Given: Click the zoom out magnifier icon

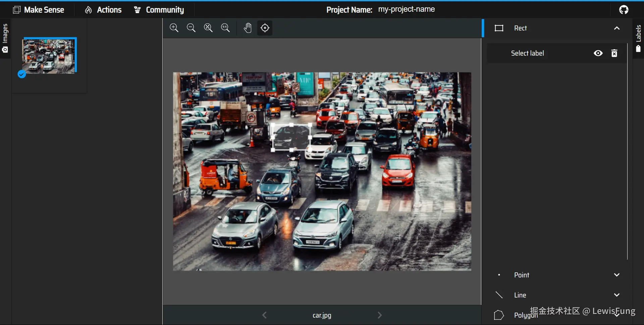Looking at the screenshot, I should [191, 28].
